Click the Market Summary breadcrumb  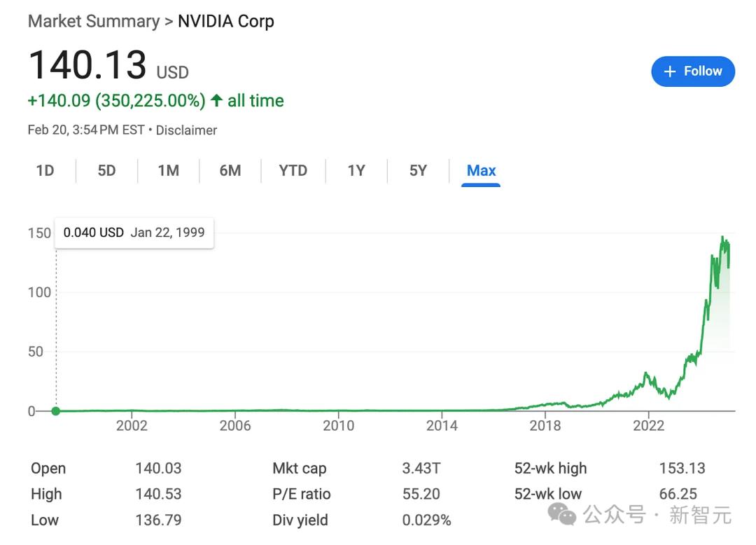click(93, 21)
